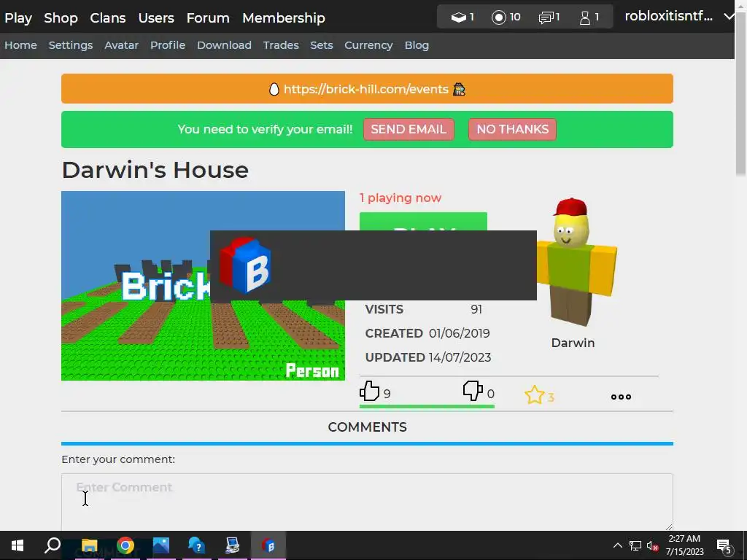Click the username robloxitisntf...

point(668,17)
